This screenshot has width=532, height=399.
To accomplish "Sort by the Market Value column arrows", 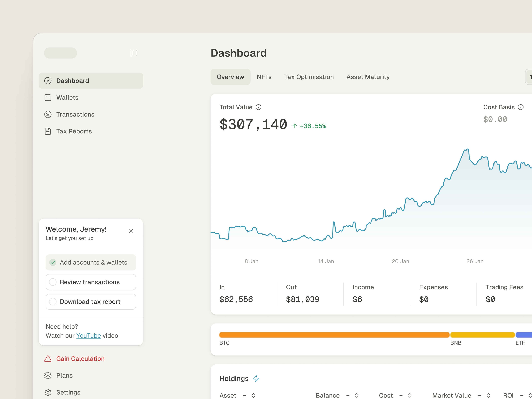I will 488,395.
